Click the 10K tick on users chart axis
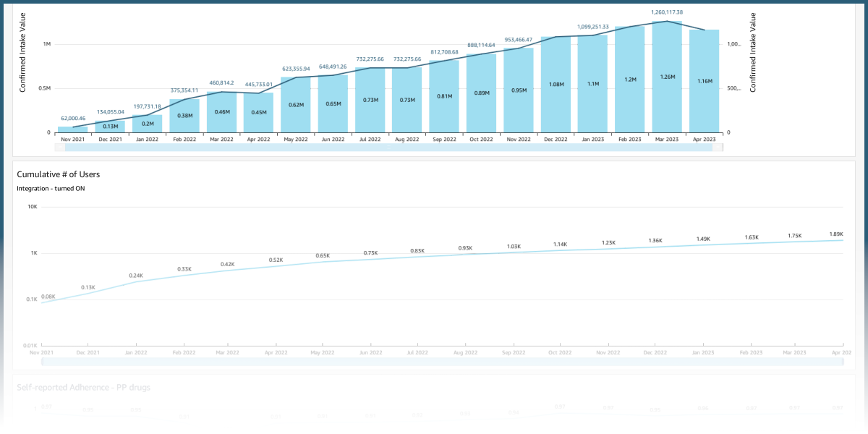 point(32,207)
